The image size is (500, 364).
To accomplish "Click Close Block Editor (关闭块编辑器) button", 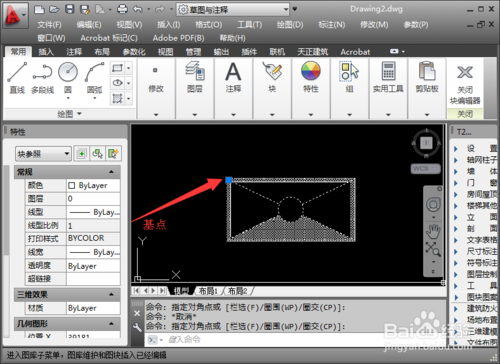I will tap(465, 85).
